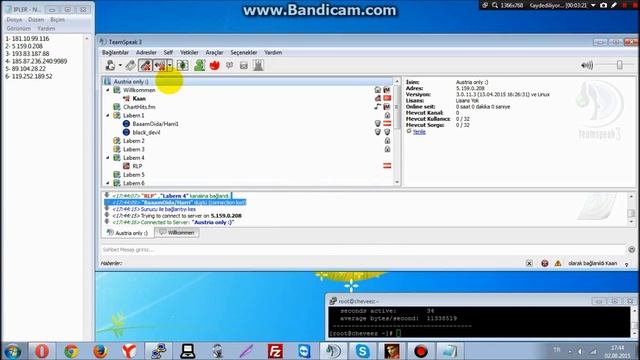Select the Labern 5 channel
The image size is (640, 360).
pyautogui.click(x=133, y=175)
